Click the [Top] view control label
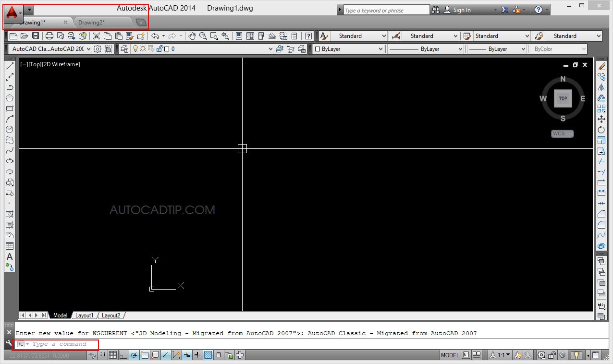The image size is (613, 364). [35, 64]
